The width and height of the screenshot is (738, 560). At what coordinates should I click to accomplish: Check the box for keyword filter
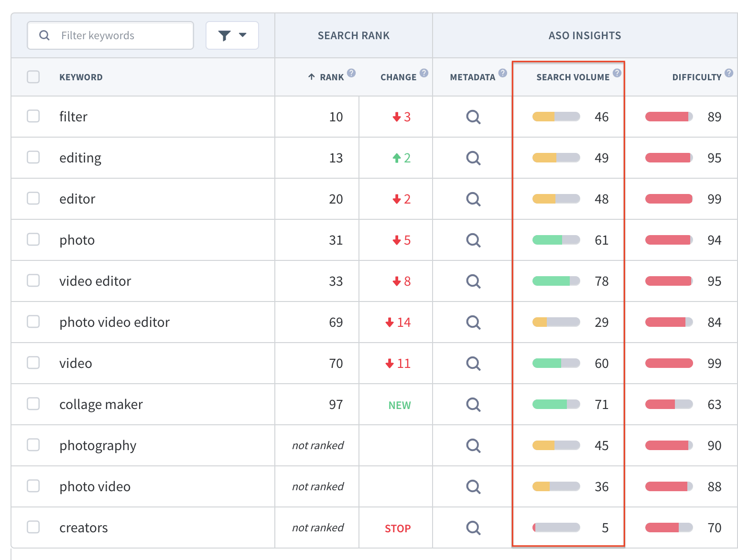coord(33,116)
